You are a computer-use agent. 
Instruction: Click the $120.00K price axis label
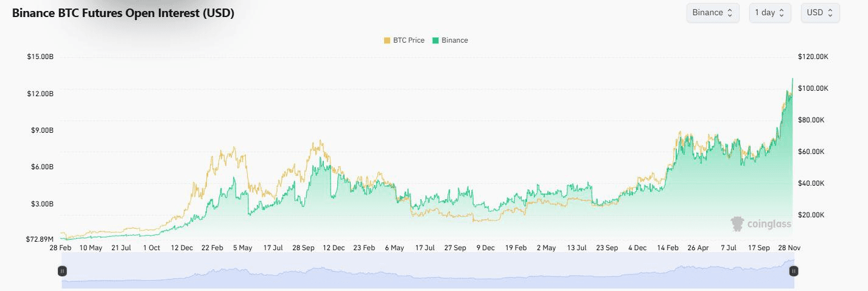(x=813, y=57)
